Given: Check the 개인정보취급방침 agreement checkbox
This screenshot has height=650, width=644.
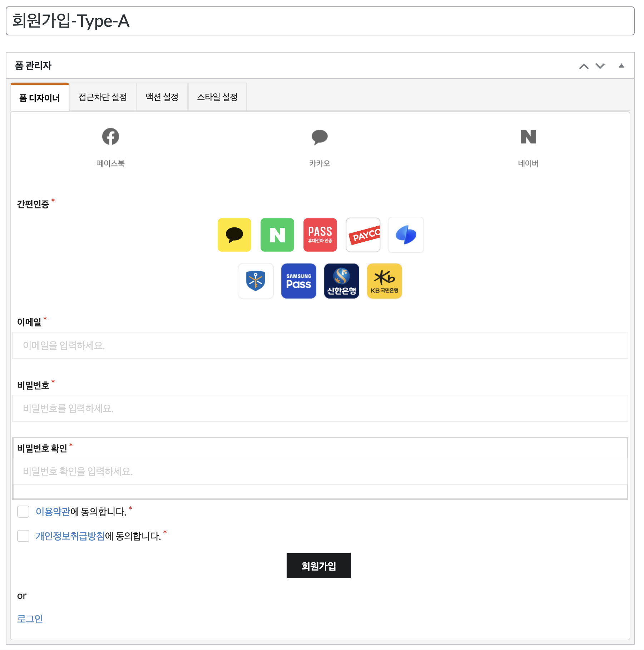Looking at the screenshot, I should 23,536.
